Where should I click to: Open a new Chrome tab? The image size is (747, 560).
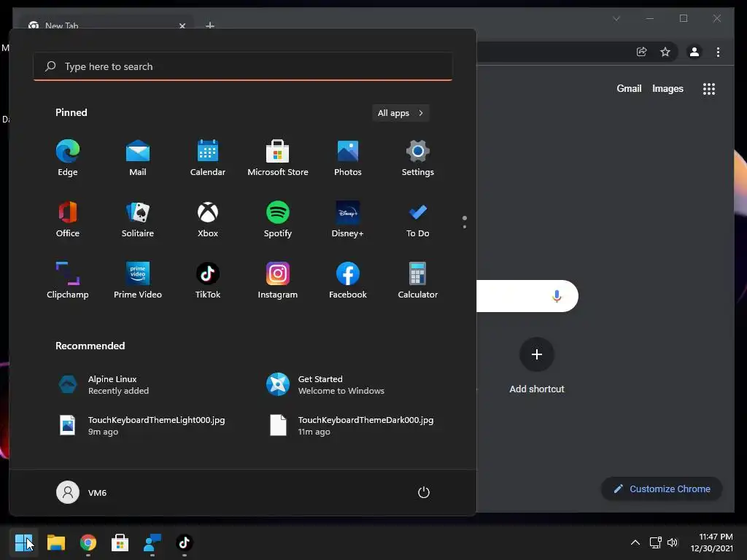tap(209, 25)
